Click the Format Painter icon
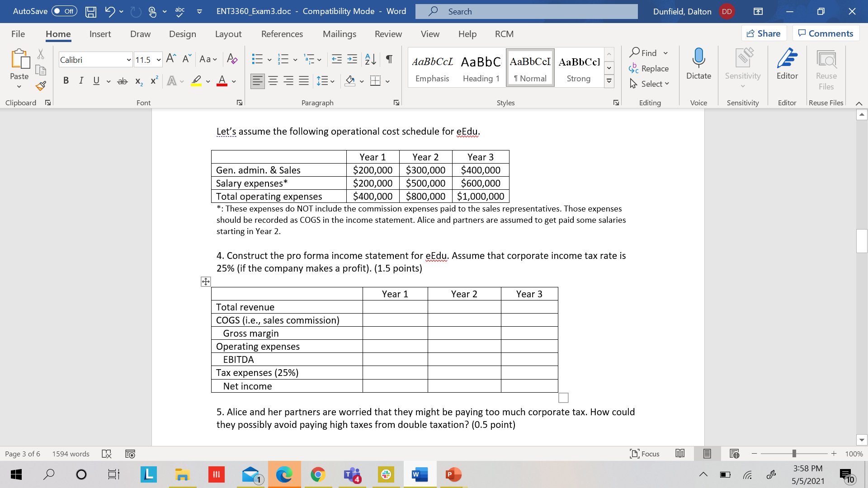Screen dimensions: 868x488 40,85
